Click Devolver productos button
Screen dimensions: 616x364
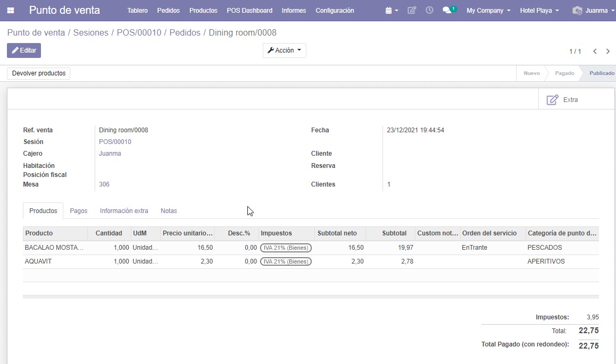pos(38,73)
